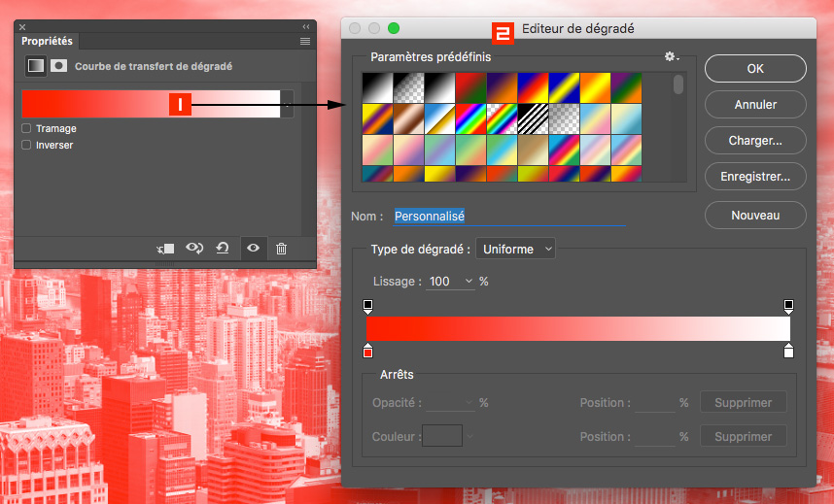
Task: Confirm the gradient with OK
Action: 755,69
